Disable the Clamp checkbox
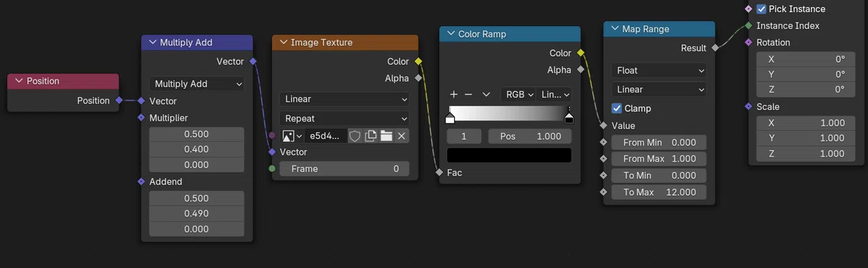This screenshot has width=868, height=268. (617, 108)
